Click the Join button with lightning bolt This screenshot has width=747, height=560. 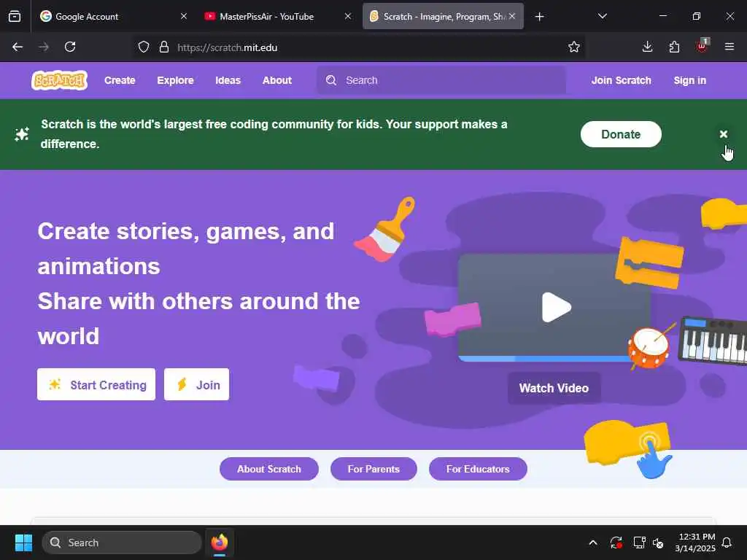click(196, 384)
